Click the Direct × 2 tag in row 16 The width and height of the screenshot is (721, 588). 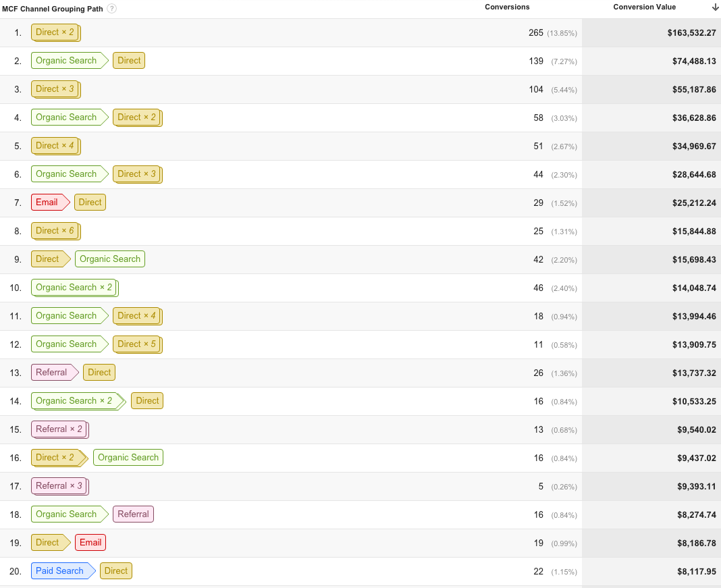(x=59, y=458)
